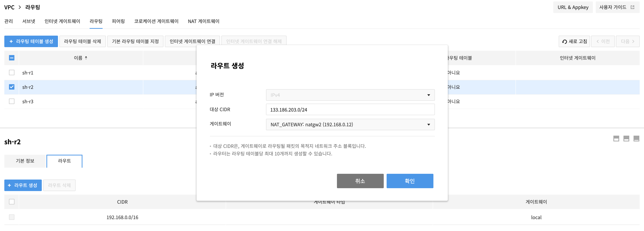Click the plus icon in 라우팅 테이블 생성
Viewport: 644px width, 231px height.
11,42
